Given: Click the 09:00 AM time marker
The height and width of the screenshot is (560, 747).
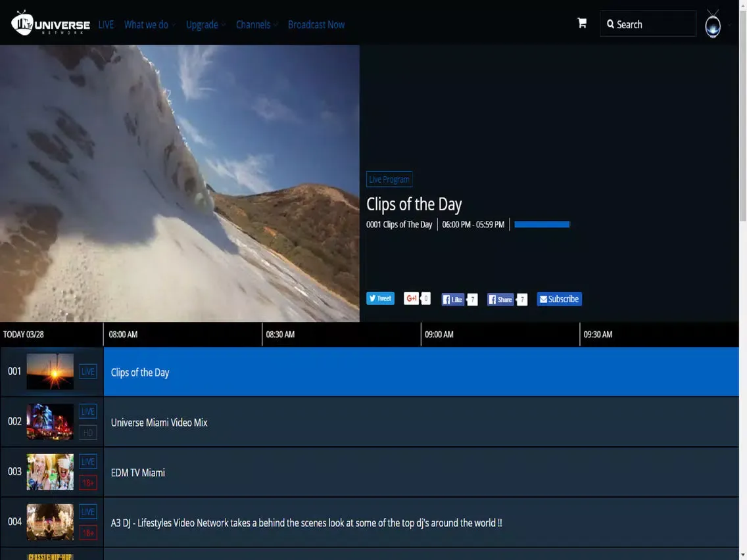Looking at the screenshot, I should click(439, 335).
